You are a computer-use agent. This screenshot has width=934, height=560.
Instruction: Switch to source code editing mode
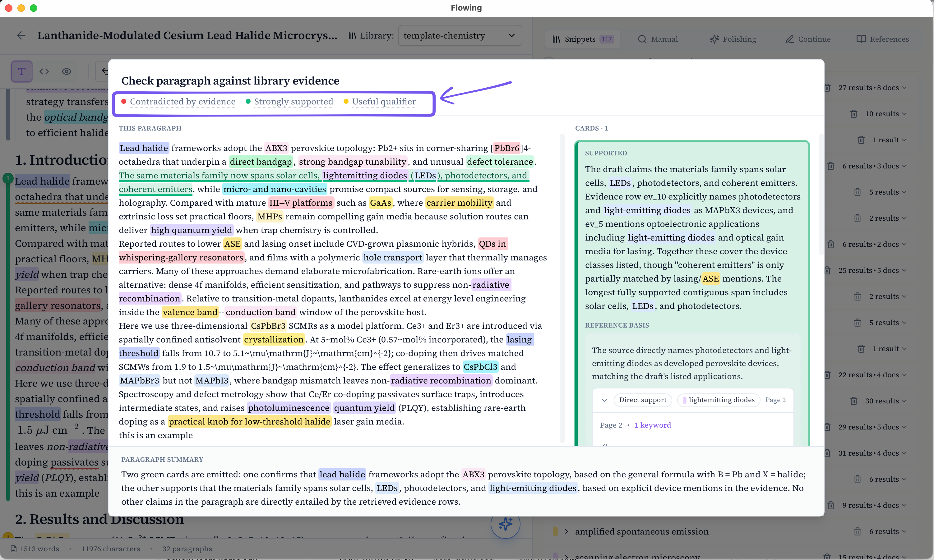[44, 71]
